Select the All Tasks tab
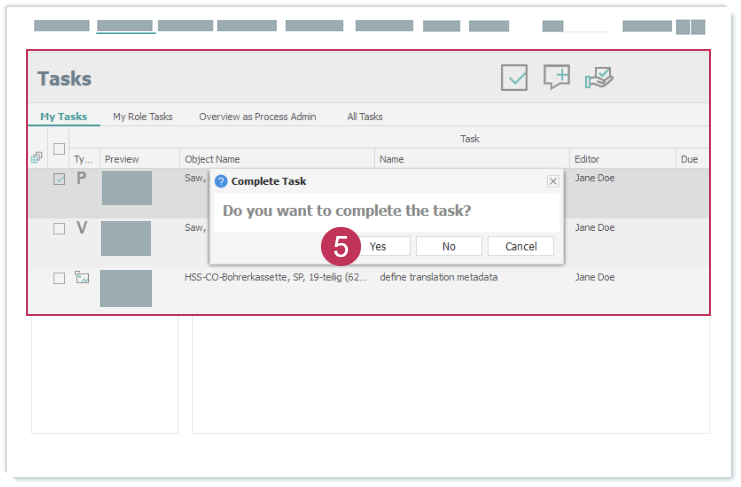This screenshot has height=487, width=741. [x=364, y=117]
